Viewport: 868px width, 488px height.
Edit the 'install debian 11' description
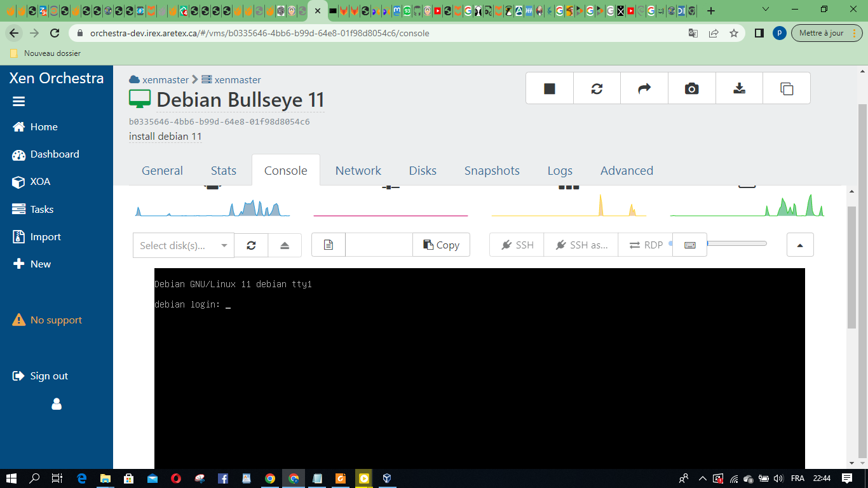[x=165, y=137]
